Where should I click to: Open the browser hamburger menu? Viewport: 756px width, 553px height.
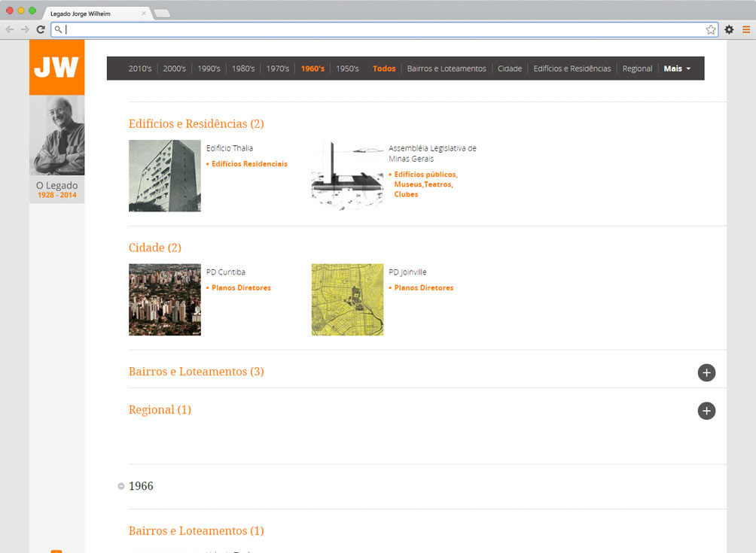746,29
